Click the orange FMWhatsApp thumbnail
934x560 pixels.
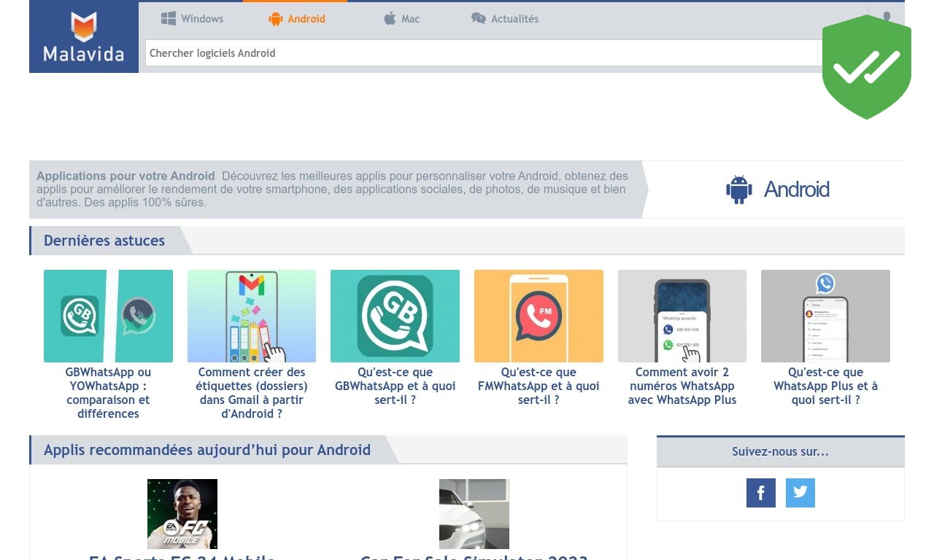coord(539,316)
